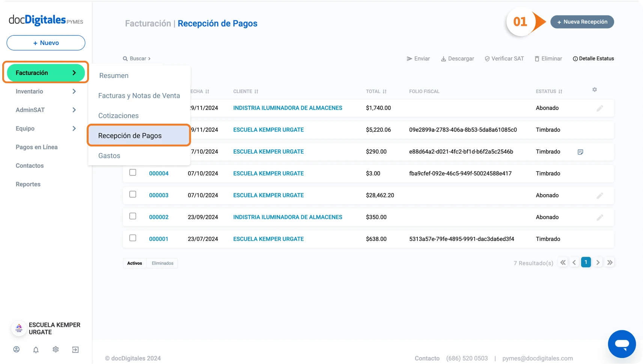Open Reportes in sidebar
This screenshot has width=643, height=364.
[x=28, y=184]
